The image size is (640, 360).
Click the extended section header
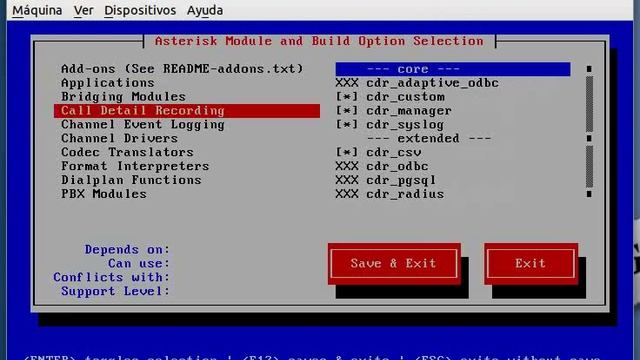coord(429,138)
